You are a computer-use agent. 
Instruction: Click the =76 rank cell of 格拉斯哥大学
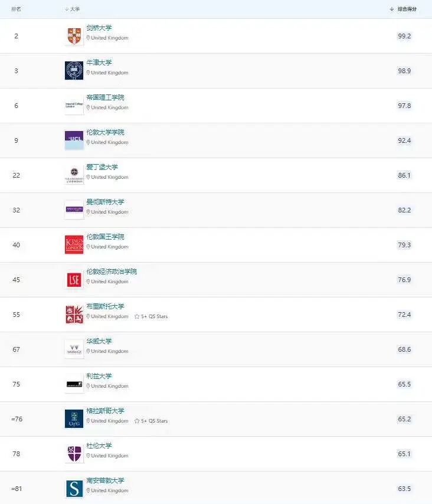[x=16, y=418]
